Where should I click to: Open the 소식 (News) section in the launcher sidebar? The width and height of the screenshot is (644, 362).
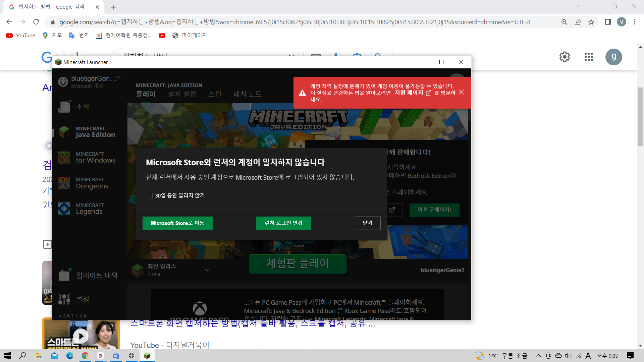tap(83, 107)
